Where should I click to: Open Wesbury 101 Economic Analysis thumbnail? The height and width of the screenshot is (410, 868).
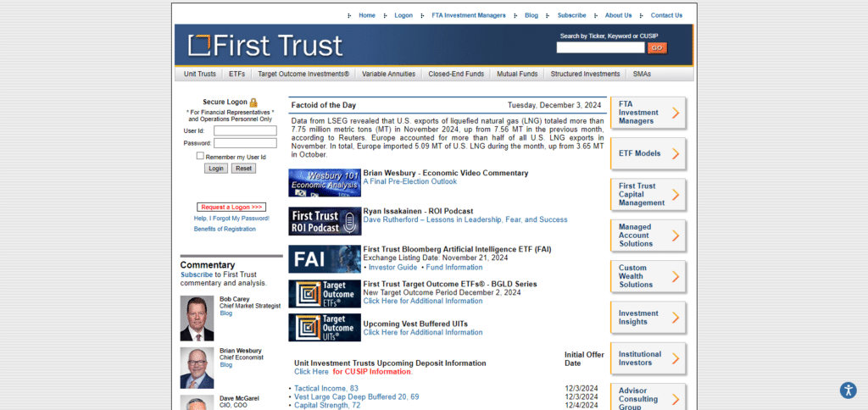pyautogui.click(x=325, y=183)
